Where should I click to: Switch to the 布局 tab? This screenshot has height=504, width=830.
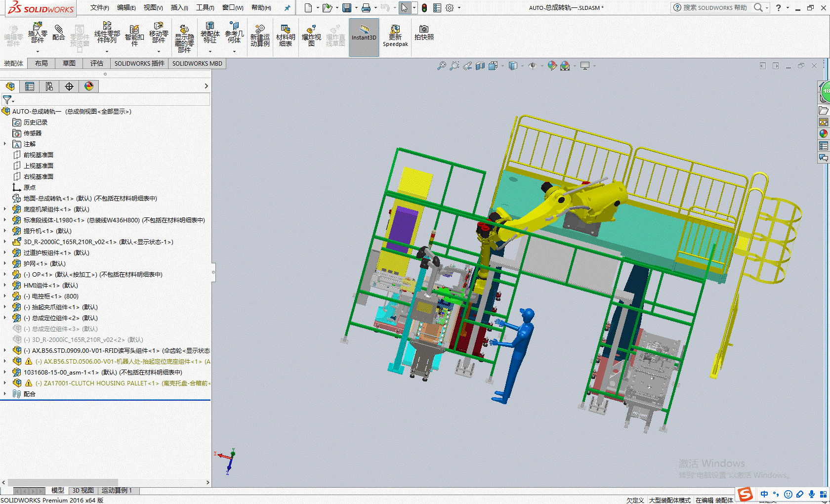pyautogui.click(x=41, y=63)
